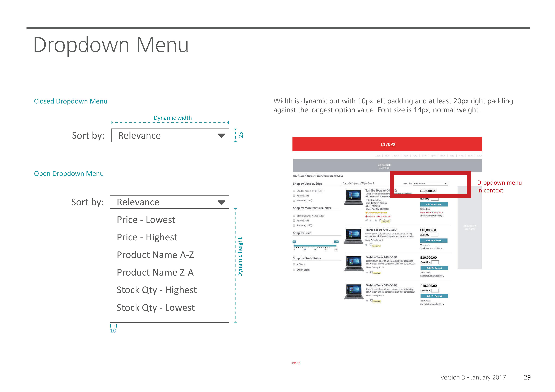Select Product Name A-Z option
This screenshot has width=555, height=392.
click(155, 255)
